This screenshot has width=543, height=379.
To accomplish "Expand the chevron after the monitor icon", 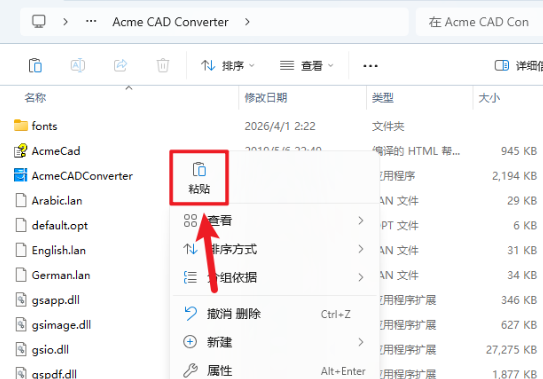I will [65, 22].
